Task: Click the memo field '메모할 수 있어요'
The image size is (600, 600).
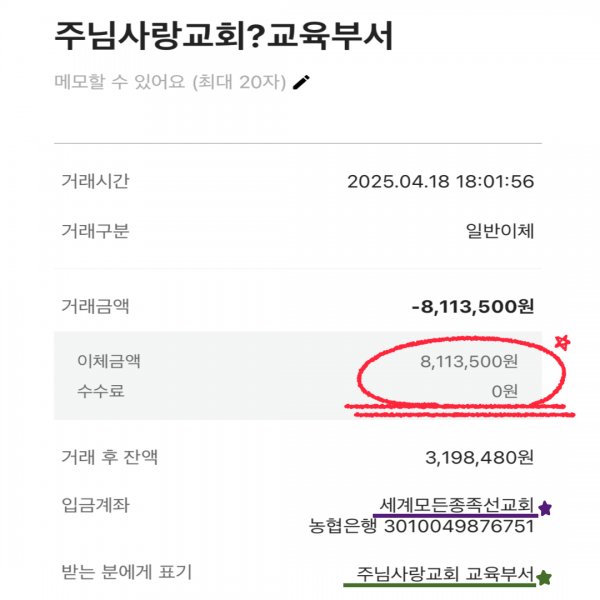Action: (x=170, y=82)
